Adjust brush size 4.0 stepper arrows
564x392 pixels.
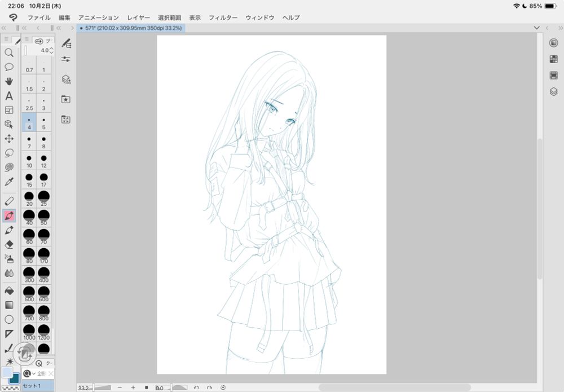pos(51,50)
